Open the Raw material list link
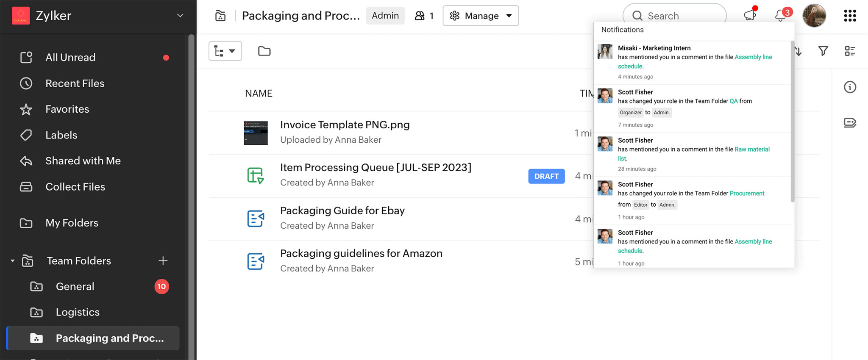 tap(751, 150)
